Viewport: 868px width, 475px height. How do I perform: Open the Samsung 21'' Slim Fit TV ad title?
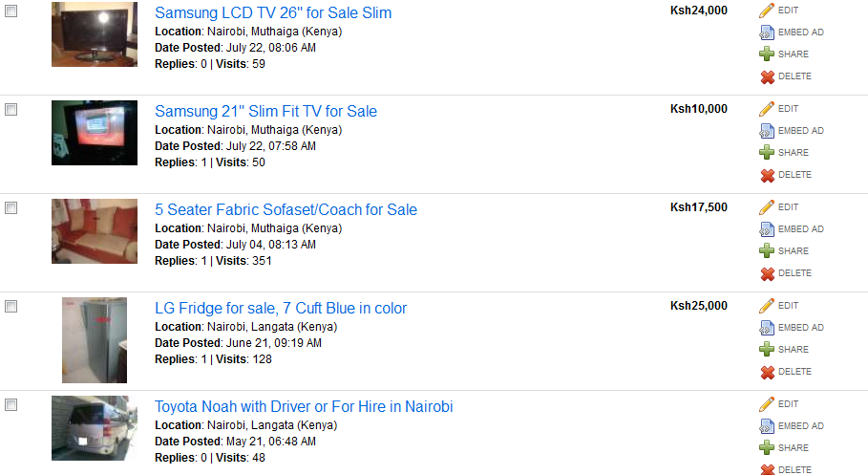pyautogui.click(x=265, y=112)
